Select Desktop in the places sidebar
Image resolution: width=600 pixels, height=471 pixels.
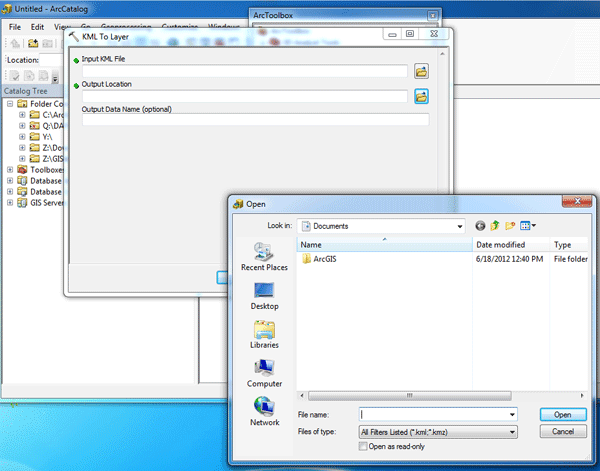coord(264,295)
